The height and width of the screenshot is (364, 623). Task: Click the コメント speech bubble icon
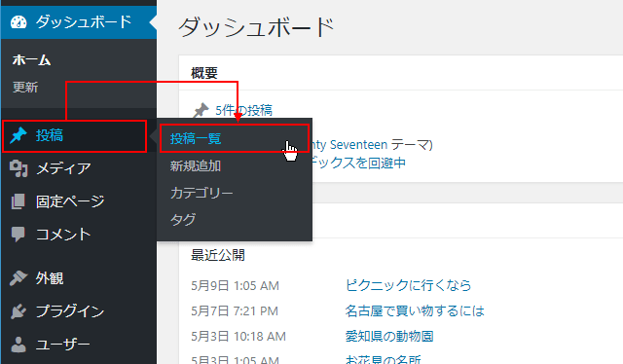pos(18,235)
